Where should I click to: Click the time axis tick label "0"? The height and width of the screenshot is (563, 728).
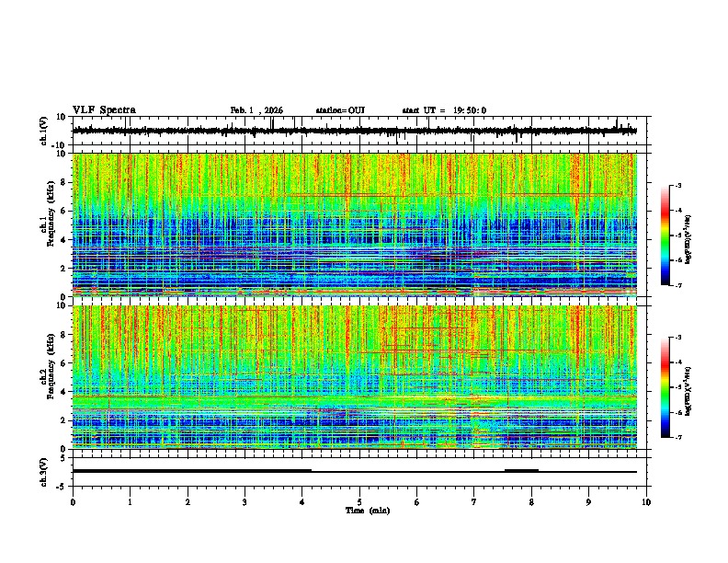point(73,502)
